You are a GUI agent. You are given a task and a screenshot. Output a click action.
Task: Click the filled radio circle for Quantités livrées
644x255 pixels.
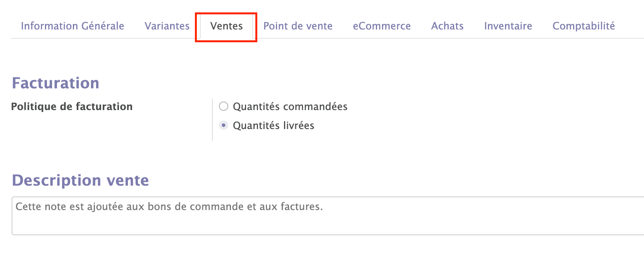(x=223, y=126)
